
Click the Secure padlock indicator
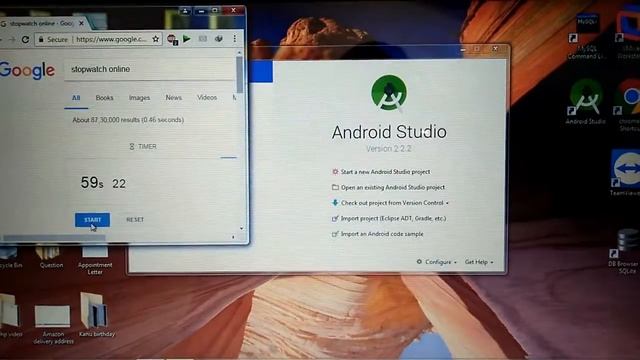(x=53, y=40)
